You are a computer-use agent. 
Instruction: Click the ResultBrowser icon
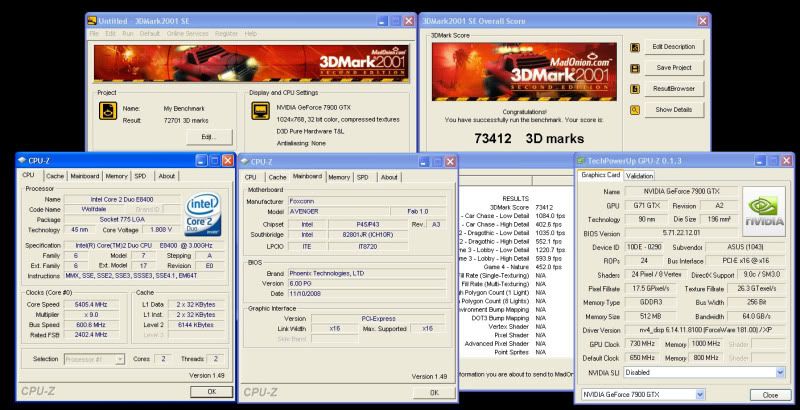635,89
